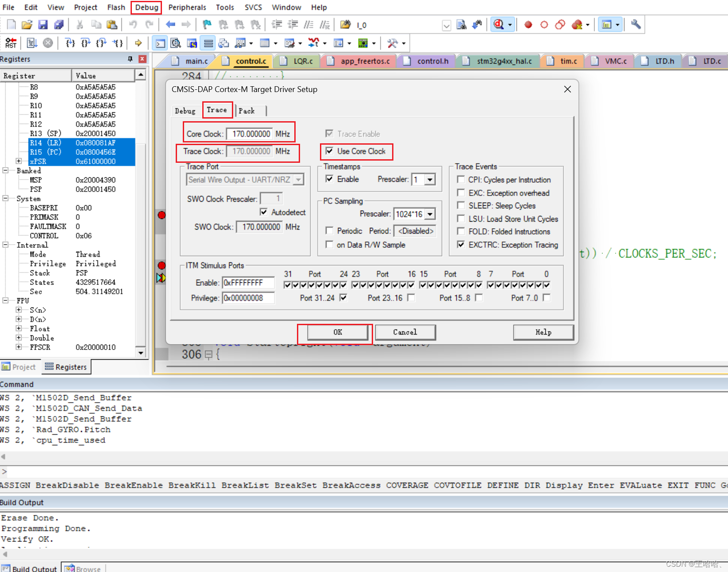Click the Enable/Disable Breakpoint circle icon

click(x=544, y=25)
